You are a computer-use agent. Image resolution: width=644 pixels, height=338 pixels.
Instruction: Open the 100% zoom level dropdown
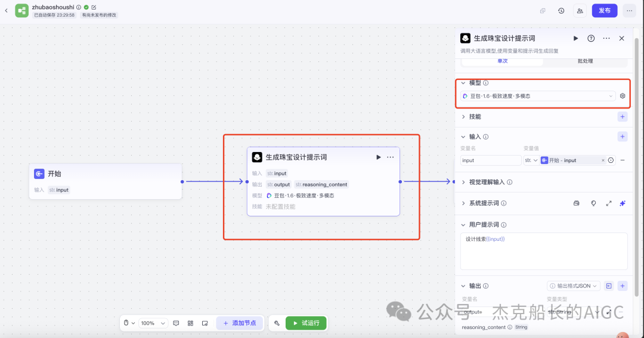[153, 323]
